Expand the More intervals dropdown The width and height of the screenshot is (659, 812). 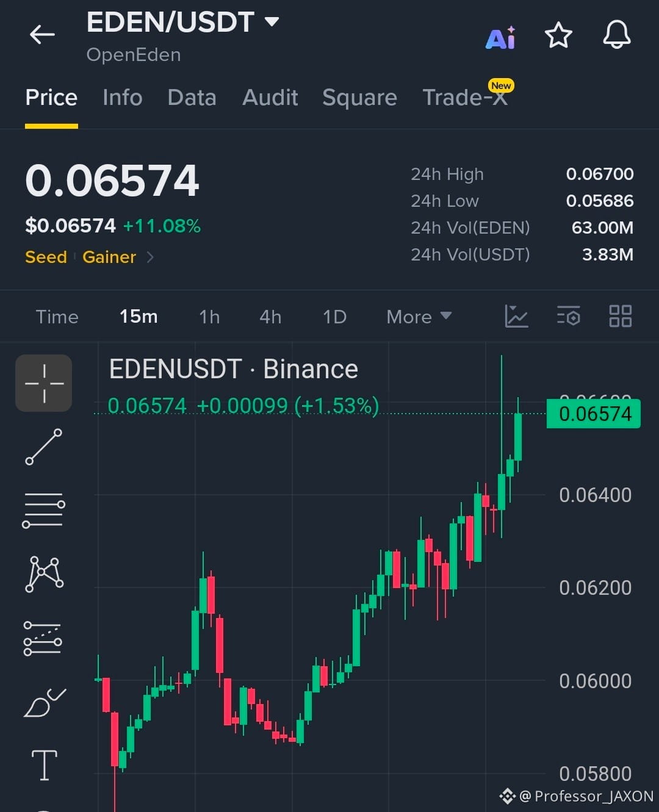(419, 317)
